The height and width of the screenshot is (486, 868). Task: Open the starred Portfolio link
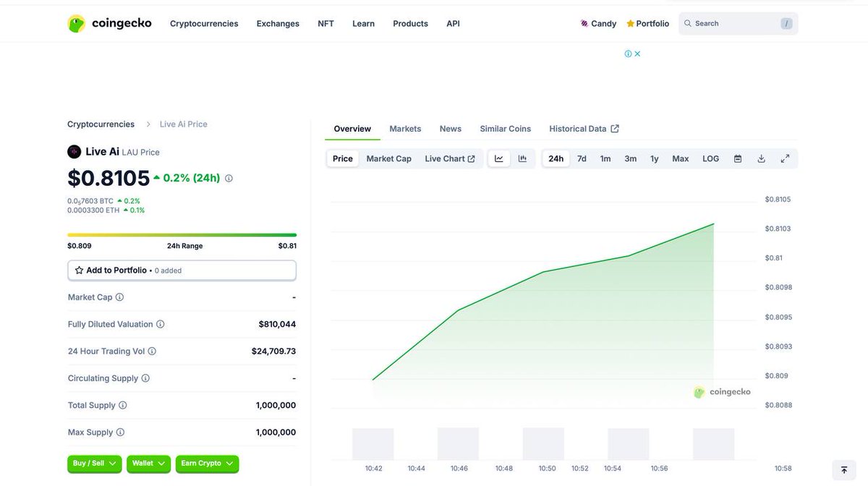[647, 23]
